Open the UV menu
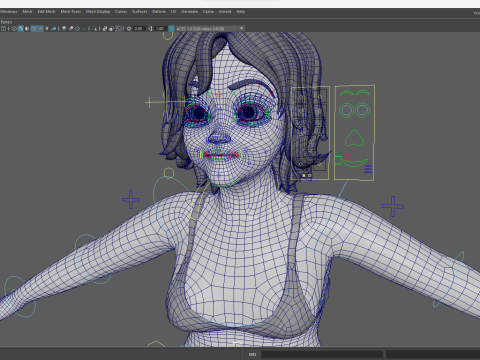 tap(173, 12)
